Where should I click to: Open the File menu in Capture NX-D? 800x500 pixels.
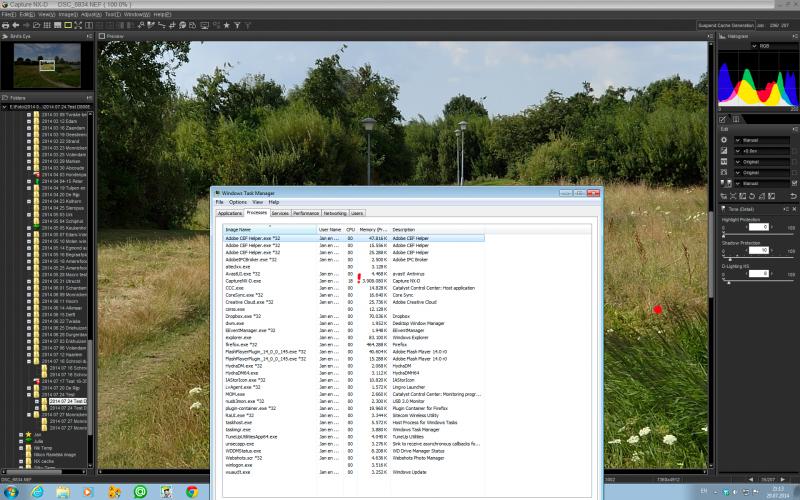[8, 15]
